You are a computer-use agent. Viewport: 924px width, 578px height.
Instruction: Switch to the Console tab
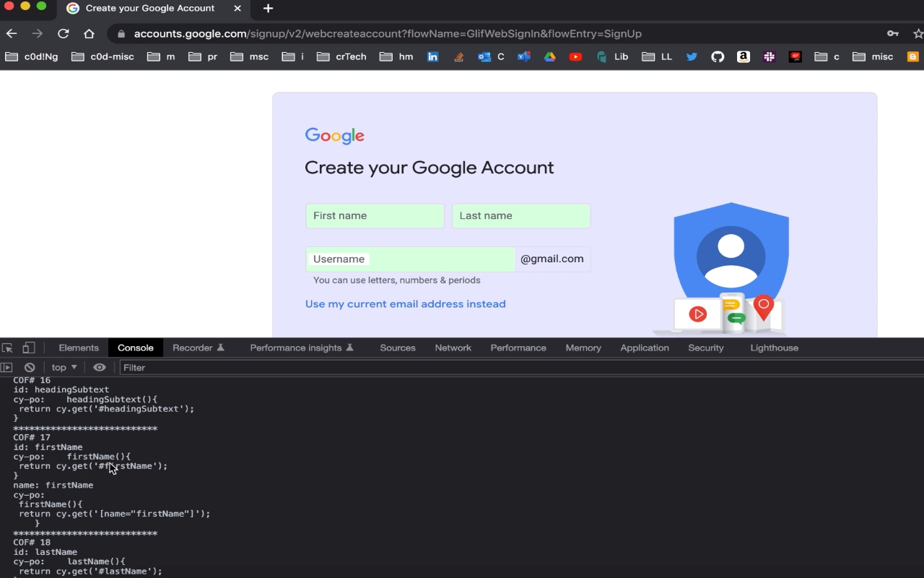point(136,348)
